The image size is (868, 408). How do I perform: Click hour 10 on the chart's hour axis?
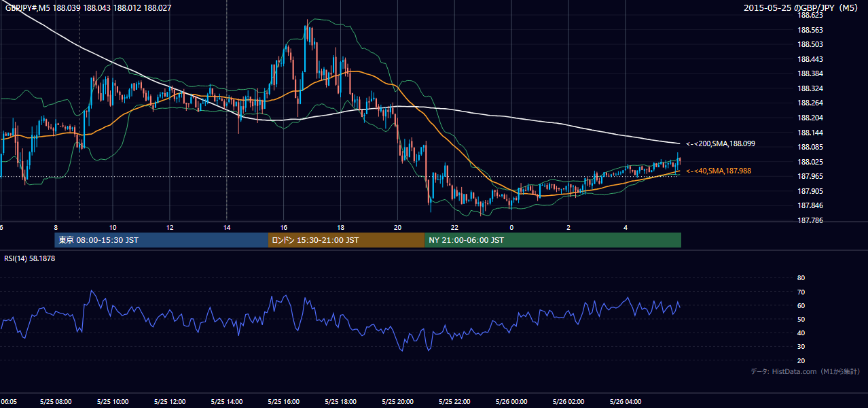(113, 227)
